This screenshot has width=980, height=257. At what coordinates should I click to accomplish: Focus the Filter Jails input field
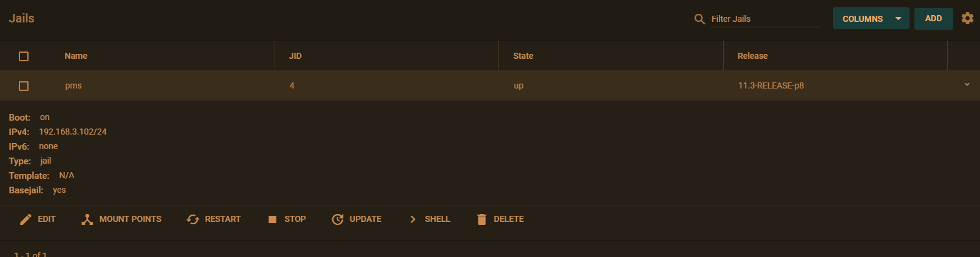pos(766,19)
